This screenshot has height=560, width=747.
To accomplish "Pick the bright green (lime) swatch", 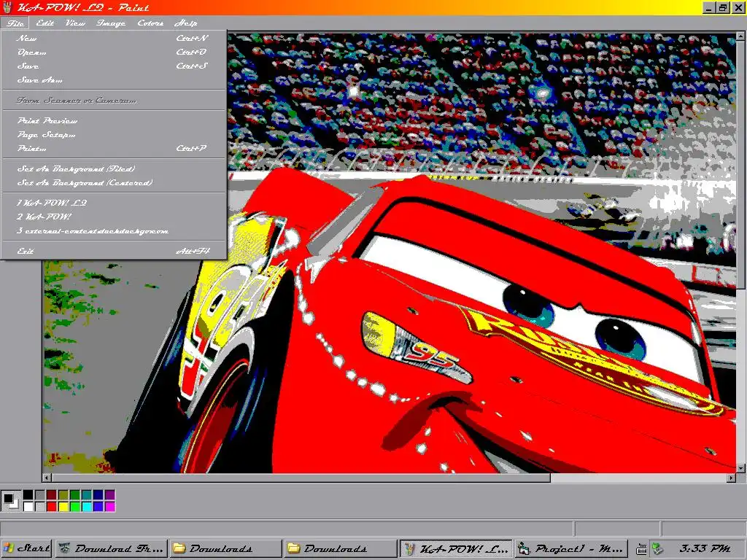I will coord(75,506).
